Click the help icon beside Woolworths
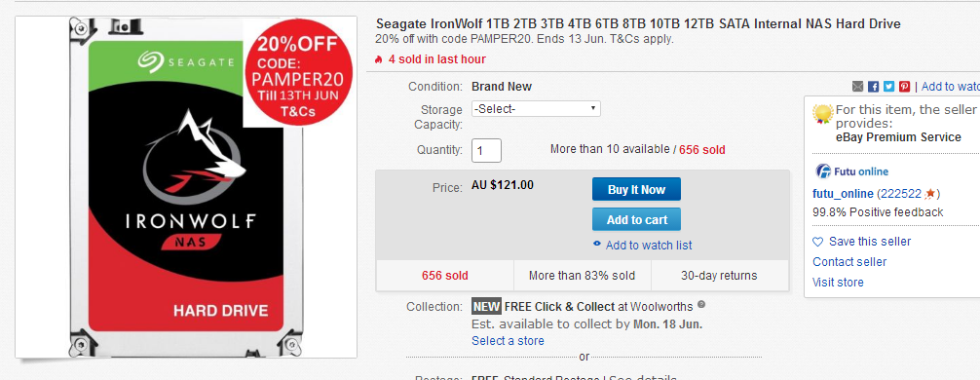 point(701,305)
